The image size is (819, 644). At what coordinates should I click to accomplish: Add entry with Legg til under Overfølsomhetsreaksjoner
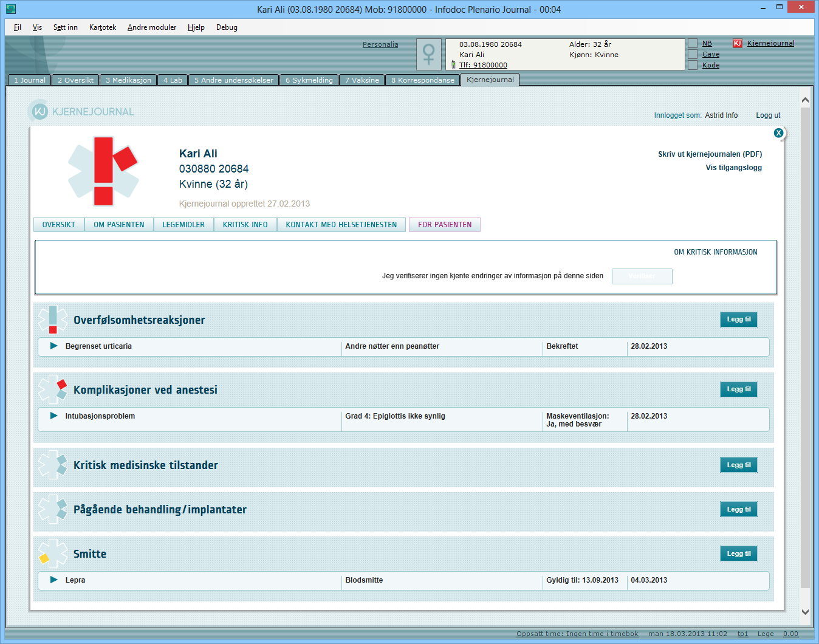tap(739, 320)
